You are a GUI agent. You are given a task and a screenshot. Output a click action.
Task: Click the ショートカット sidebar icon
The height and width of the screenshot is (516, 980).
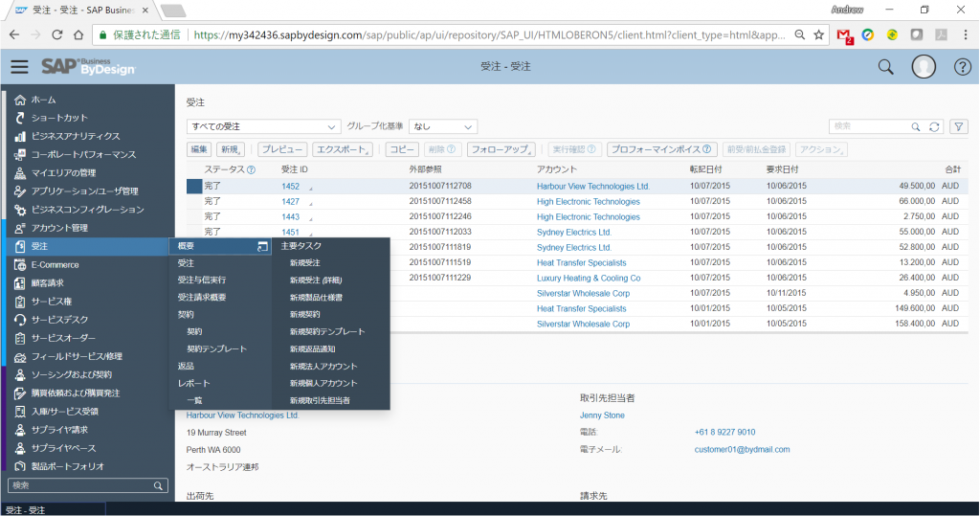tap(20, 118)
